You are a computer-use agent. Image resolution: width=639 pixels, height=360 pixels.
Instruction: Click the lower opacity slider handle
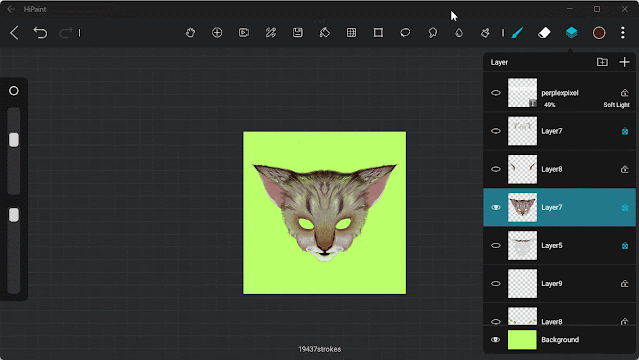coord(14,215)
